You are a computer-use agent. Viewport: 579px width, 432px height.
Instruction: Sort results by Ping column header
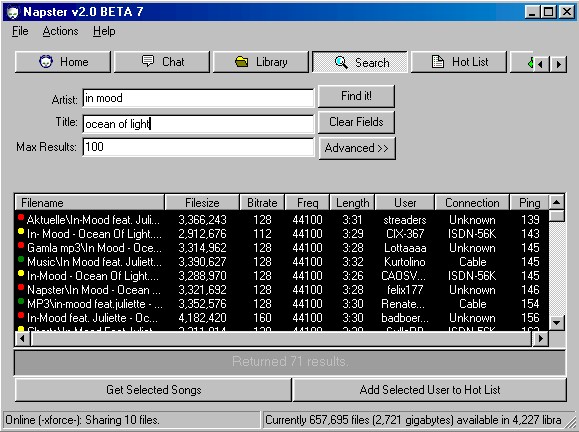530,203
